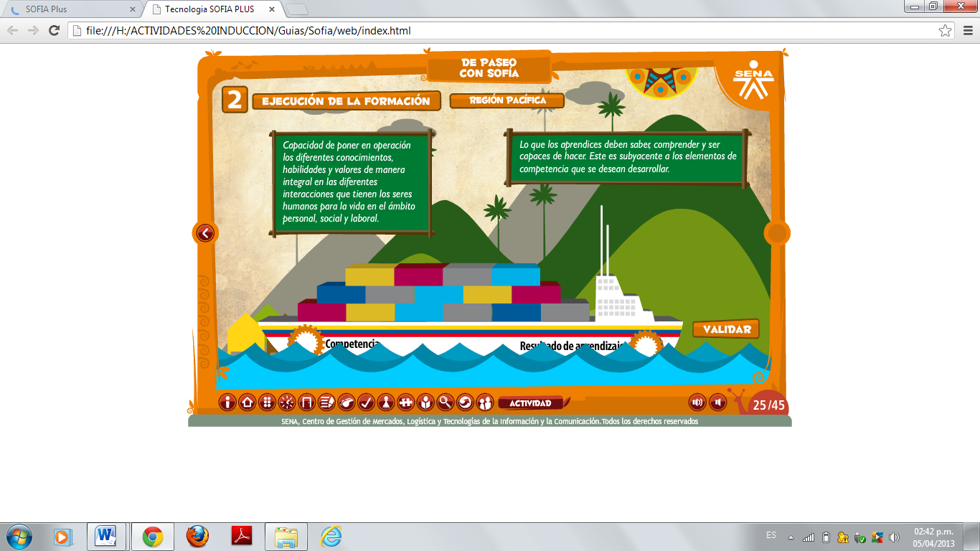This screenshot has width=980, height=551.
Task: Click the battery icon in the tray
Action: 826,537
